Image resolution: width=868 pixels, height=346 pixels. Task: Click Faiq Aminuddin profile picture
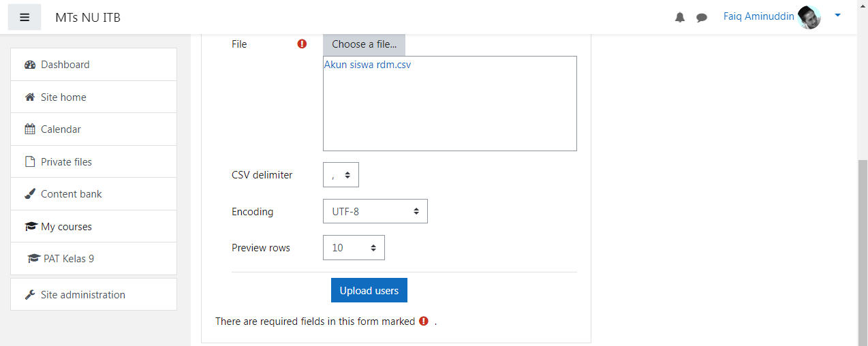[809, 17]
